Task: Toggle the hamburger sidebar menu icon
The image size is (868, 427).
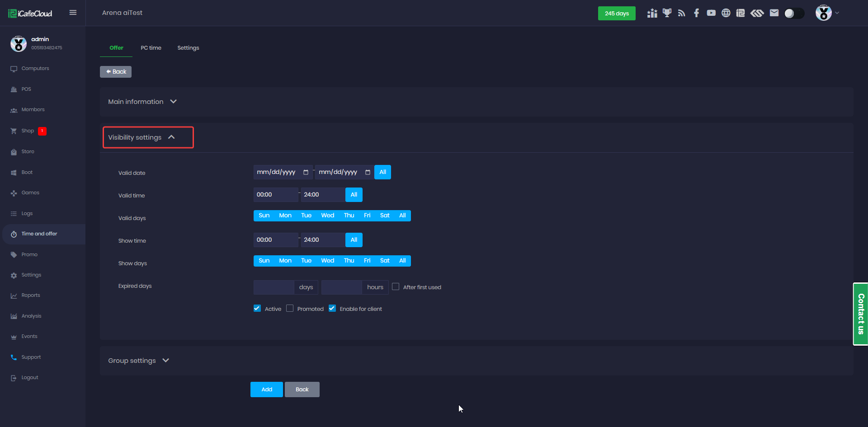Action: click(73, 13)
